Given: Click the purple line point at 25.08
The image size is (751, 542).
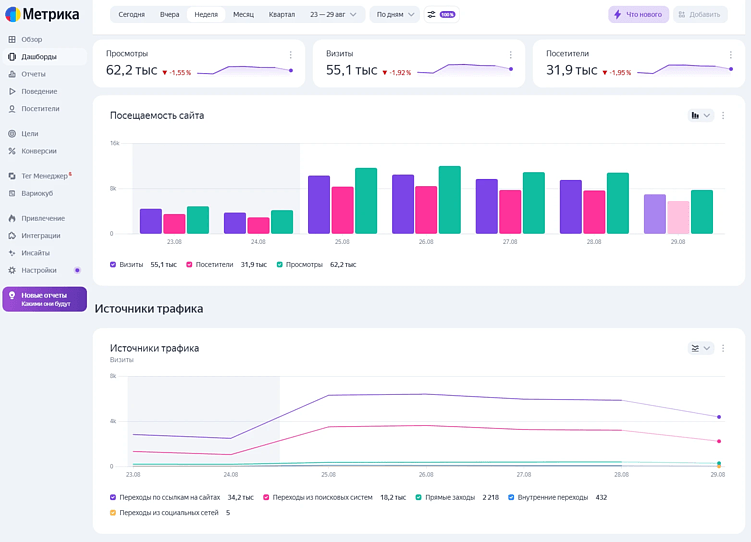Looking at the screenshot, I should pos(330,395).
